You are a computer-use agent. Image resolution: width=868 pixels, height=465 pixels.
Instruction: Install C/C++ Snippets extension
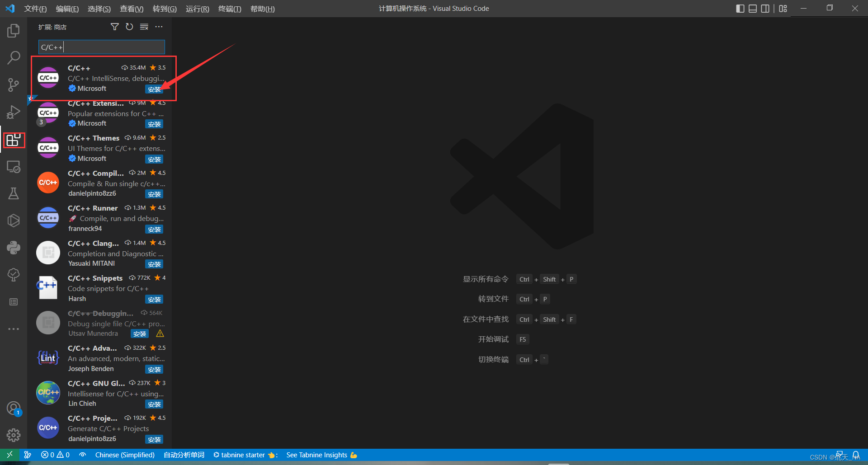154,299
